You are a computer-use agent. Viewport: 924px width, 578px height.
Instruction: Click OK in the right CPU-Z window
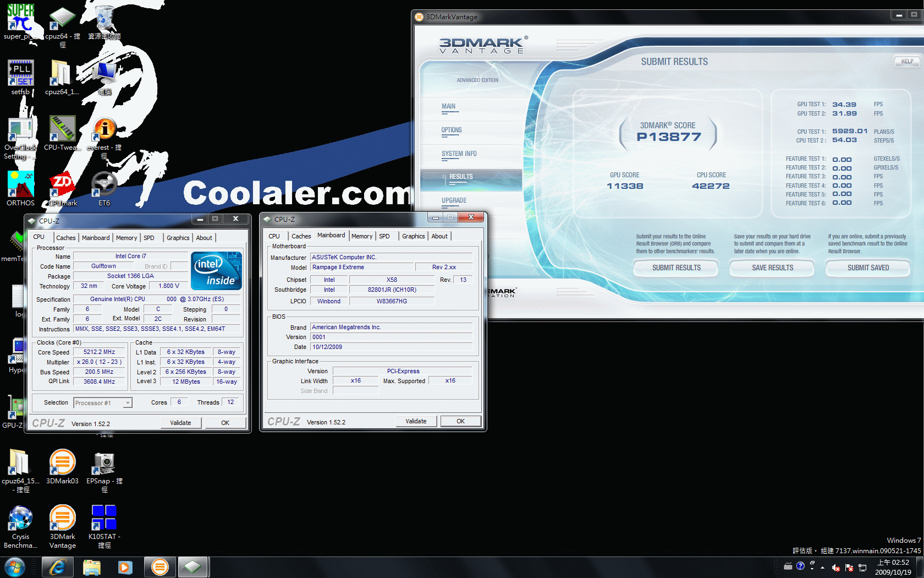pyautogui.click(x=460, y=421)
